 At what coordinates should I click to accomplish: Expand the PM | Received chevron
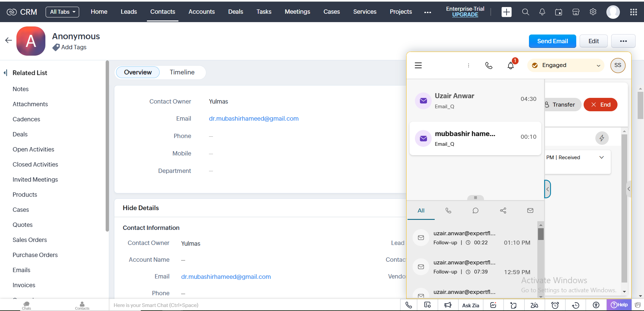coord(601,158)
